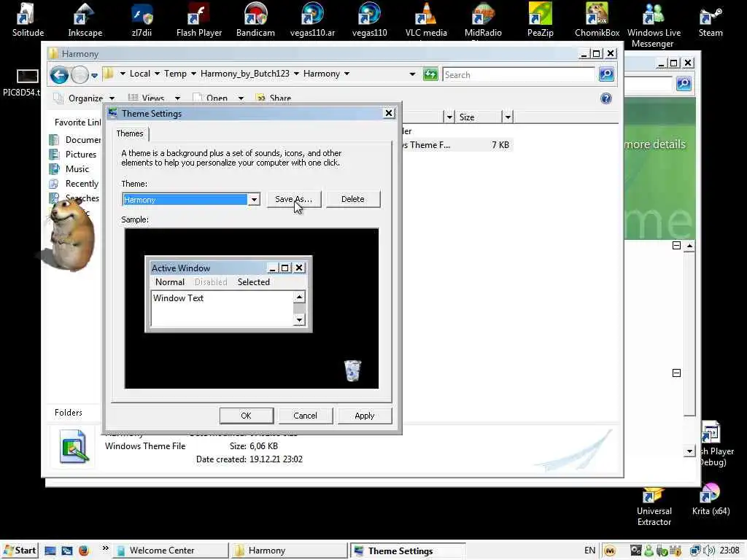
Task: Expand quick launch overflow chevron
Action: point(105,548)
